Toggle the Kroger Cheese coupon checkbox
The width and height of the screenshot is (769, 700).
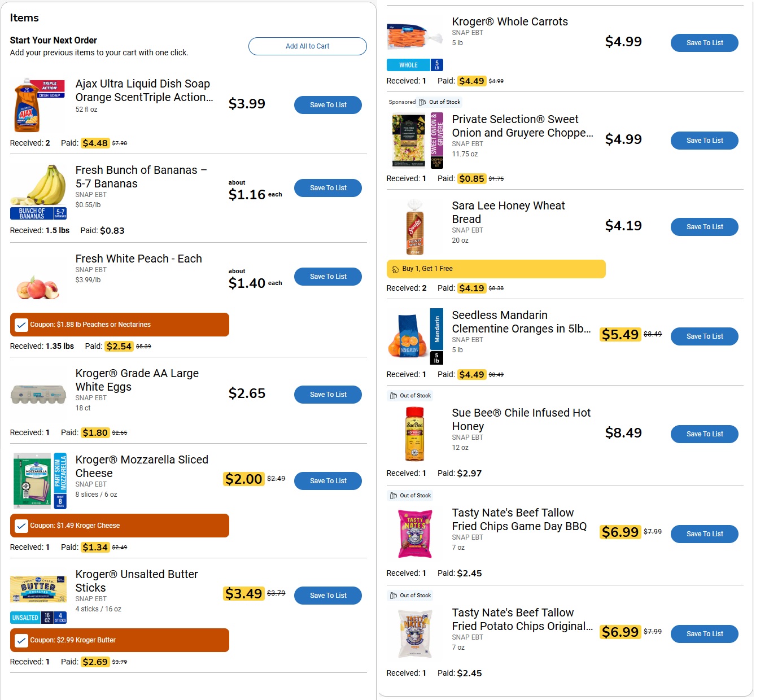[21, 526]
